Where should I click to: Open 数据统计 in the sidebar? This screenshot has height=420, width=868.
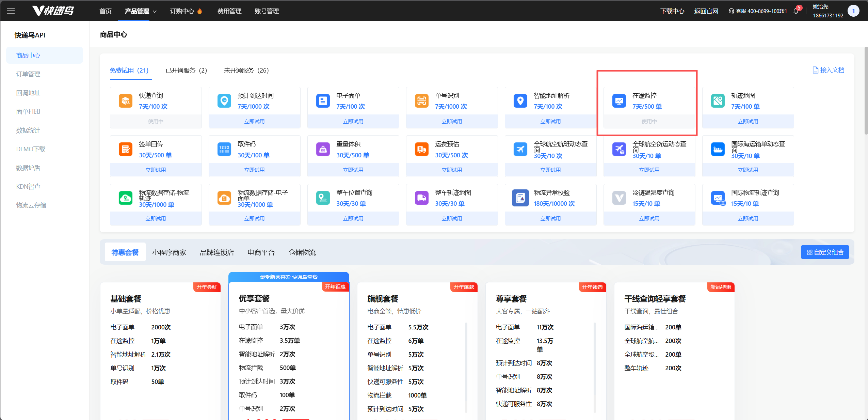point(28,130)
